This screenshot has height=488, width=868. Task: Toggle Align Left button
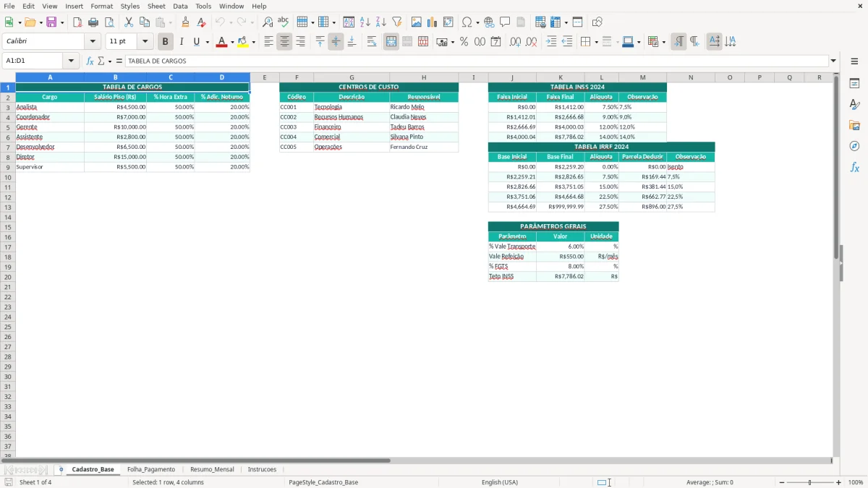pyautogui.click(x=268, y=42)
